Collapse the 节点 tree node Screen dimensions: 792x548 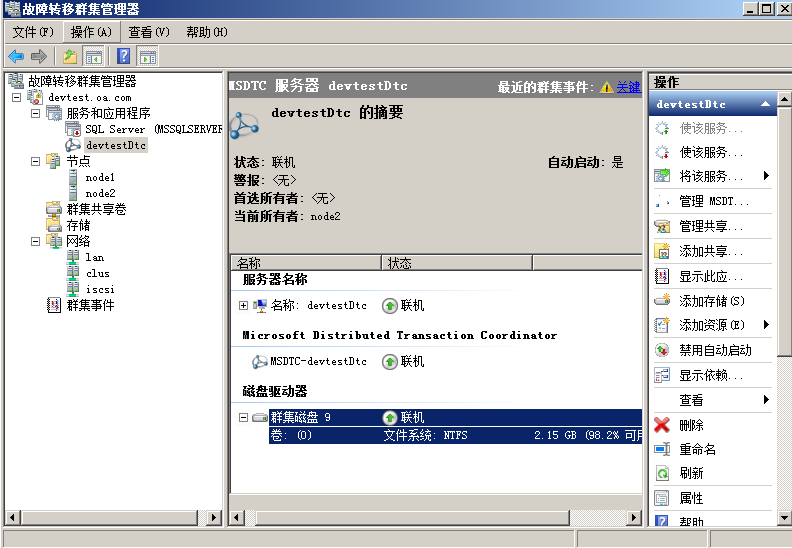35,162
